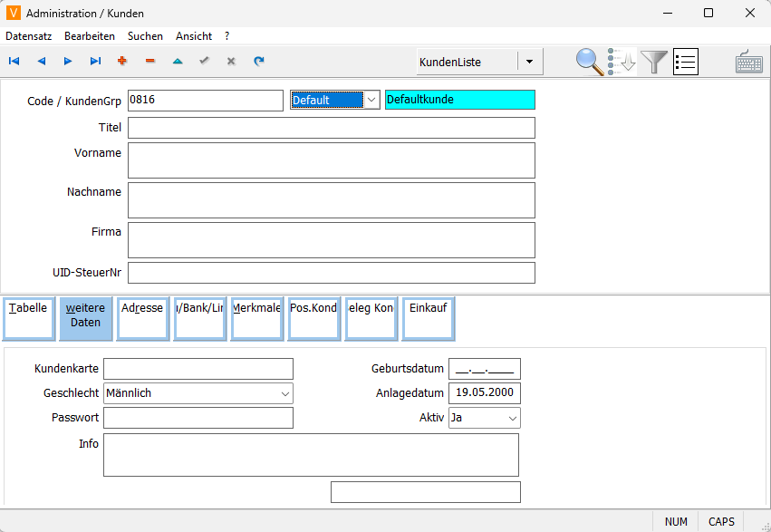Expand the KundenListe dropdown
The image size is (771, 532).
(x=529, y=63)
